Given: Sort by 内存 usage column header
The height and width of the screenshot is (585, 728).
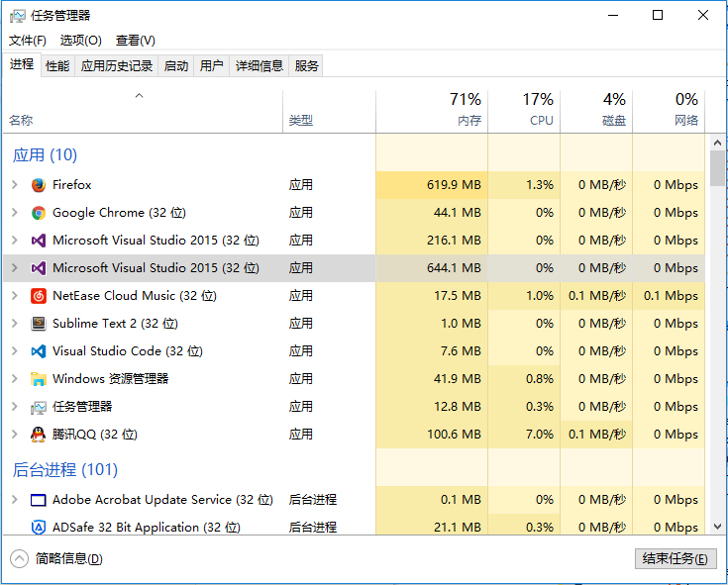Looking at the screenshot, I should pos(432,111).
